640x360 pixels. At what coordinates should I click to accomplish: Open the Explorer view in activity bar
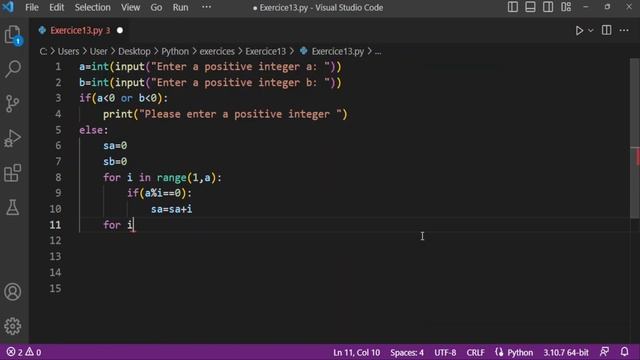pos(13,35)
